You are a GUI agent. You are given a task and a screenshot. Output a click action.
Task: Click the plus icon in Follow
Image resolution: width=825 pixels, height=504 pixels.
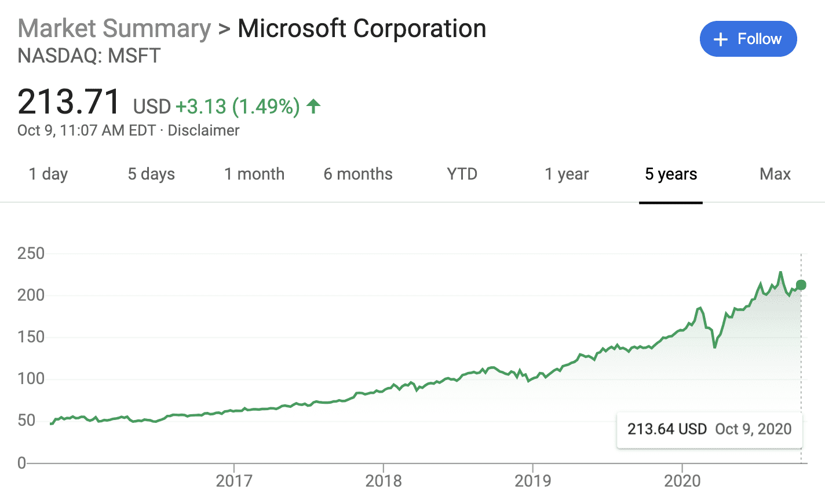click(720, 39)
